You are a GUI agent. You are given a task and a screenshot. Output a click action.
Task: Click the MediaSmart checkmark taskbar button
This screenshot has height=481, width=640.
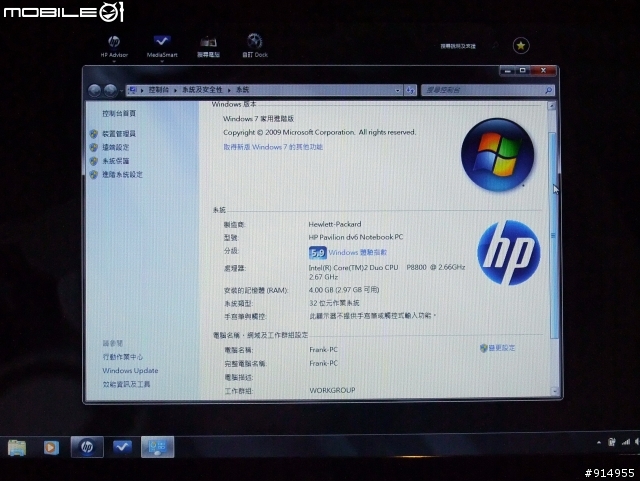(x=122, y=447)
